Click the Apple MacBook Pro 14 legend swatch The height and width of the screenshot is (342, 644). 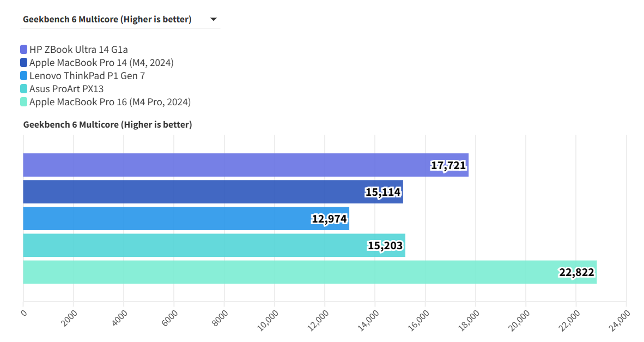(x=24, y=63)
